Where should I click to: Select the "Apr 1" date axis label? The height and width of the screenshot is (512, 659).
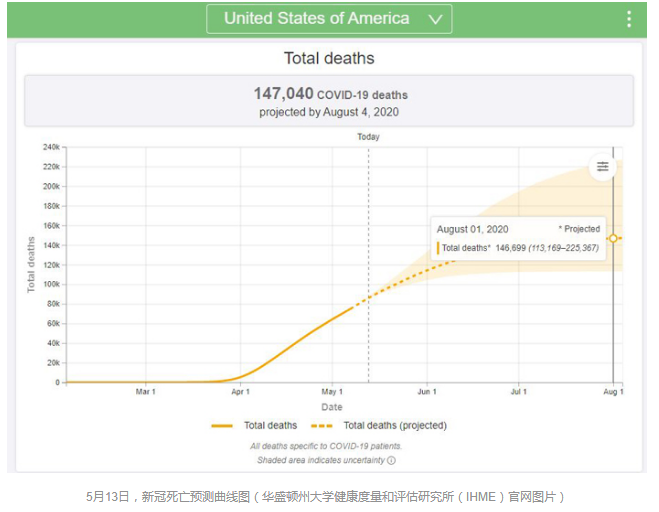click(x=240, y=392)
